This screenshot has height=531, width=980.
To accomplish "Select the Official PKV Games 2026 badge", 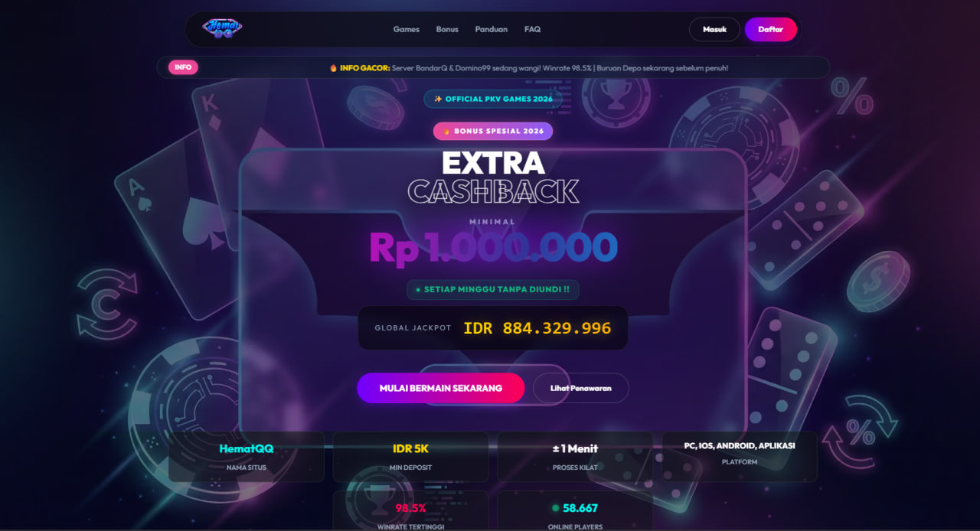I will point(493,99).
